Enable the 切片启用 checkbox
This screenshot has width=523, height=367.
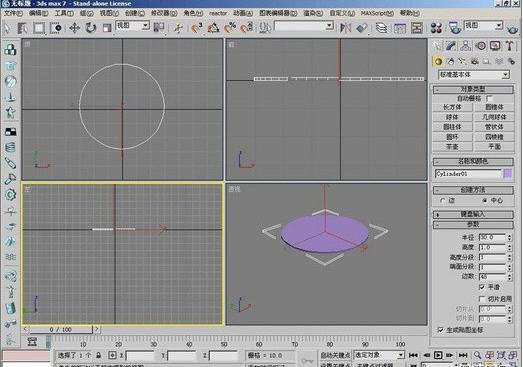(x=482, y=299)
